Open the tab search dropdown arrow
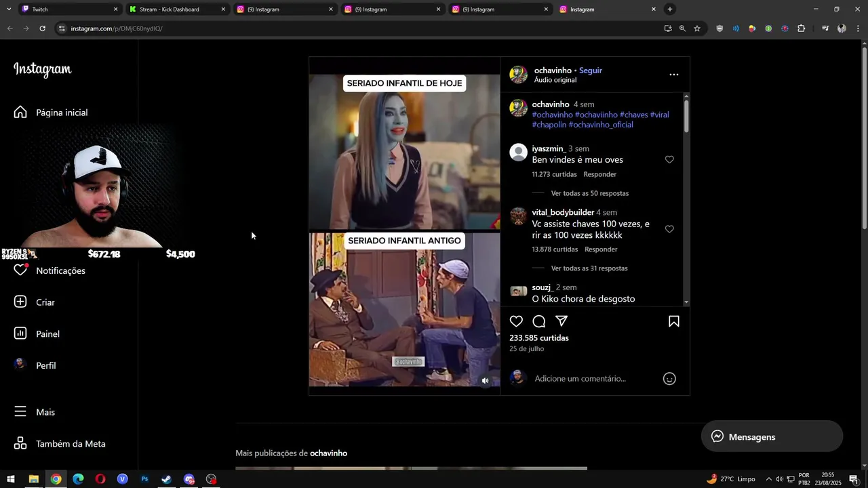Screen dimensions: 868x488 coord(8,9)
